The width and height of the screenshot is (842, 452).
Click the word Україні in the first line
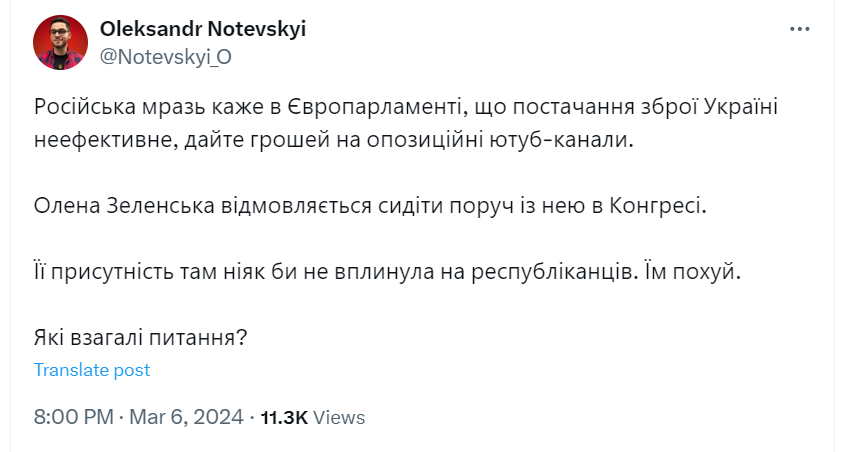pos(741,107)
